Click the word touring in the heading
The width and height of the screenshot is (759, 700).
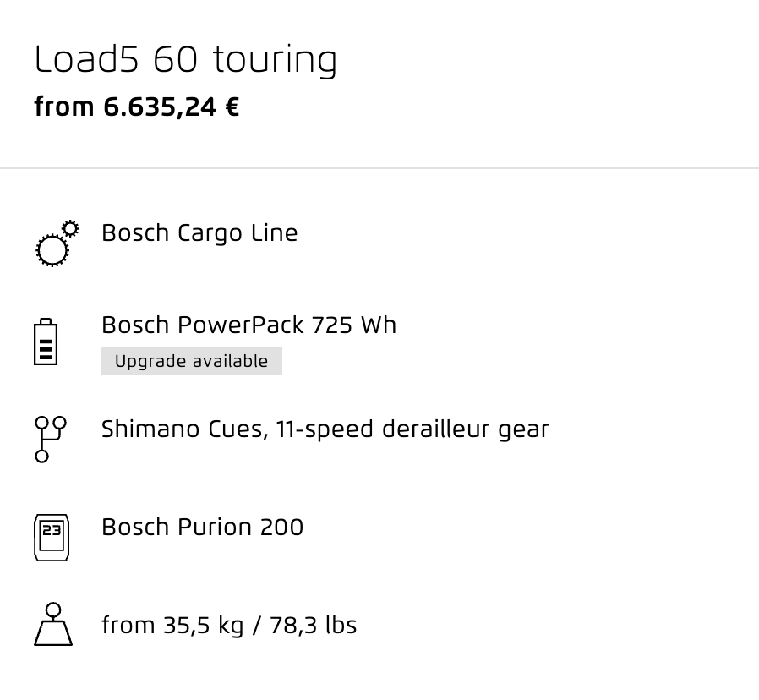275,61
